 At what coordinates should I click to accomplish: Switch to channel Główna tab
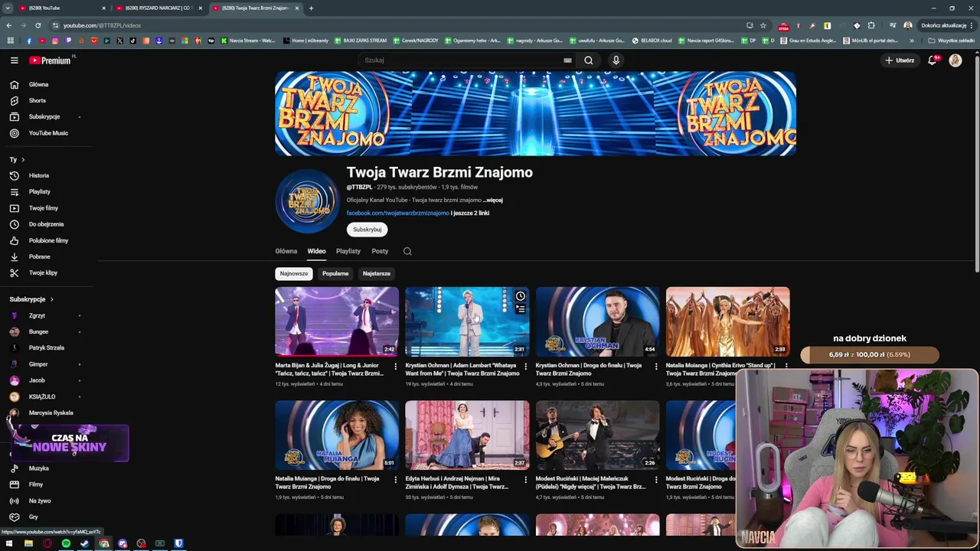pyautogui.click(x=286, y=251)
